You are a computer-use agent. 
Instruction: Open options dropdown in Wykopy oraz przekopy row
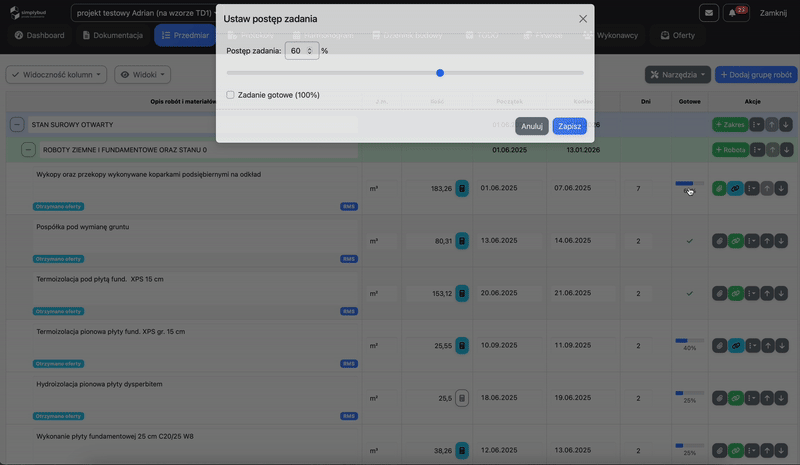[x=752, y=188]
